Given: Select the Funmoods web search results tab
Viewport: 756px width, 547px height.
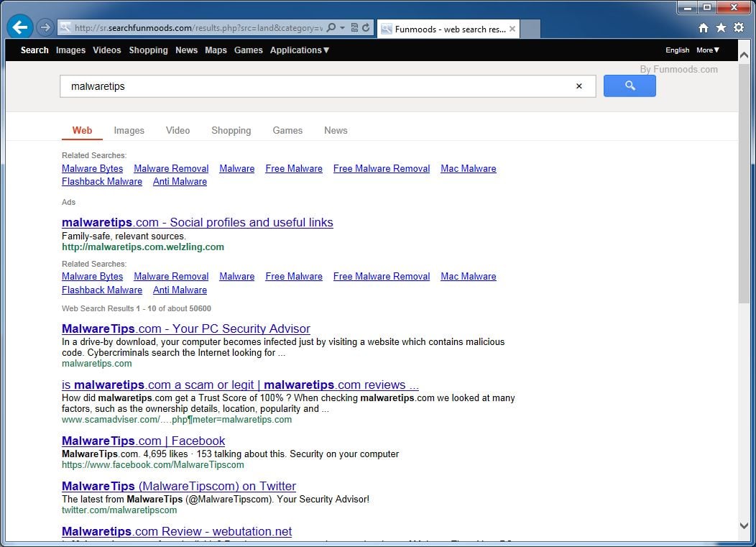Looking at the screenshot, I should pos(448,29).
